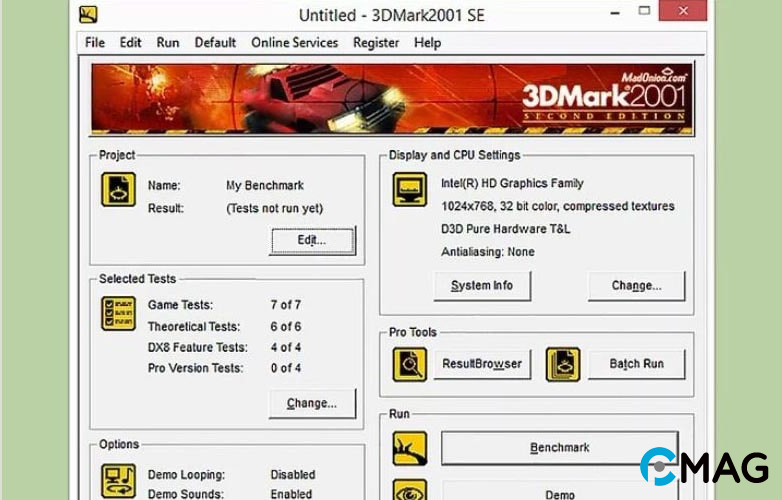
Task: Click the Batch Run documents icon
Action: pos(563,364)
